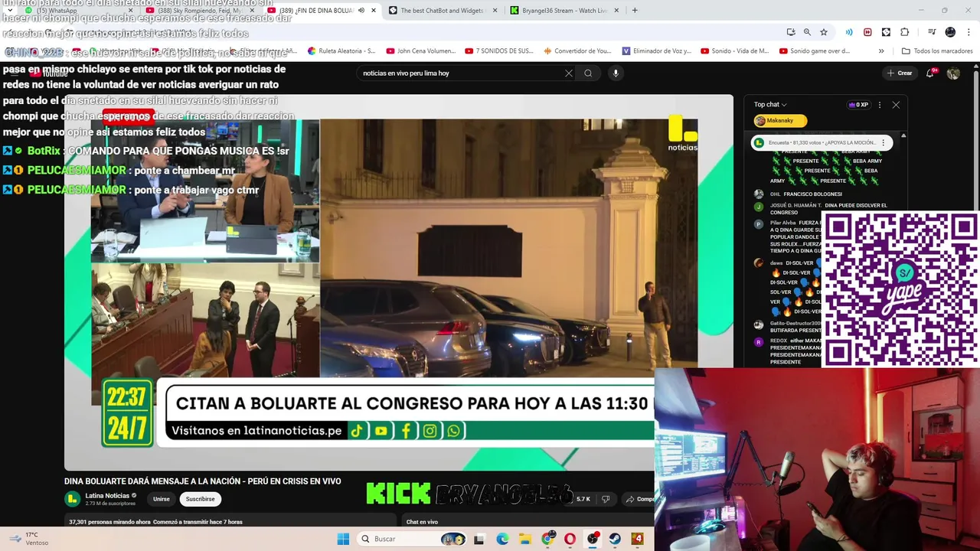The width and height of the screenshot is (980, 551).
Task: Click the Unirse membership button
Action: [161, 499]
